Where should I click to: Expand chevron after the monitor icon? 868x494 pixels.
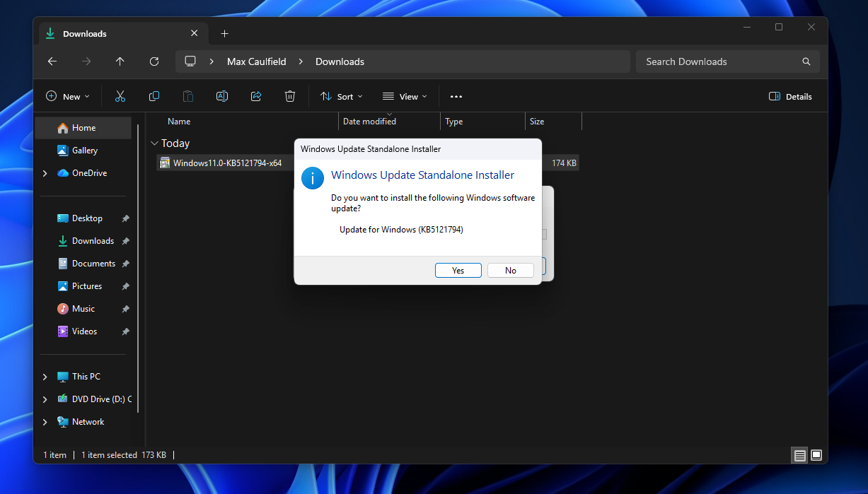coord(212,61)
